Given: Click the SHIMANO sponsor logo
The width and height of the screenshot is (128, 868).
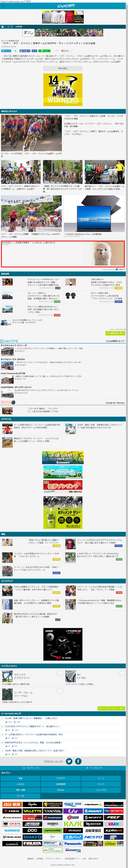Looking at the screenshot, I should click(12, 831).
